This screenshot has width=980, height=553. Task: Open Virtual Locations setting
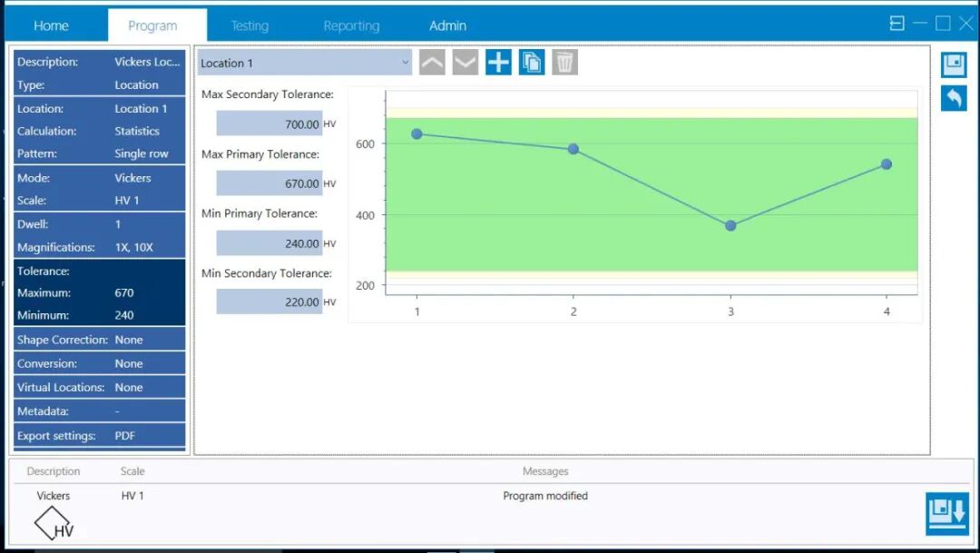100,387
